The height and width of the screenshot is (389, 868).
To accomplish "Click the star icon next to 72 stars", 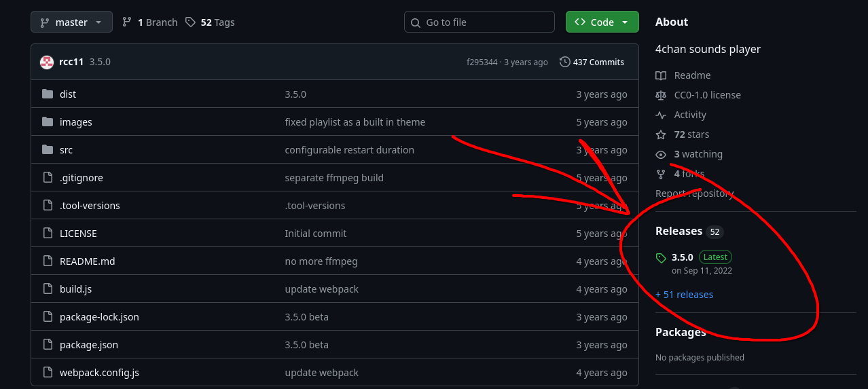I will pos(661,134).
